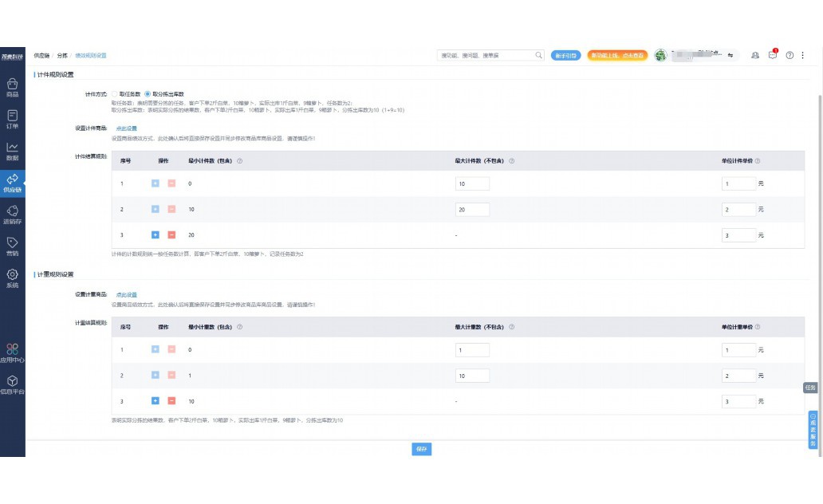823x504 pixels.
Task: Click the help question mark icon in header
Action: tap(790, 55)
